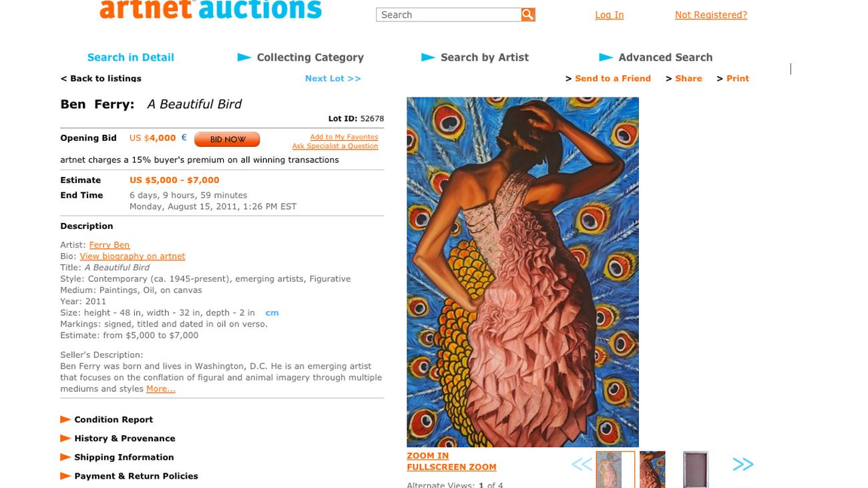Click the left double-arrow thumbnail navigation
The height and width of the screenshot is (488, 868).
(x=582, y=465)
